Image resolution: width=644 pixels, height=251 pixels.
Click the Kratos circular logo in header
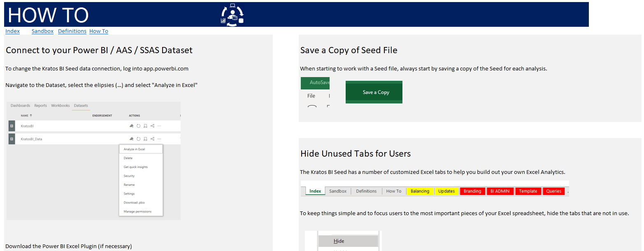click(x=232, y=15)
